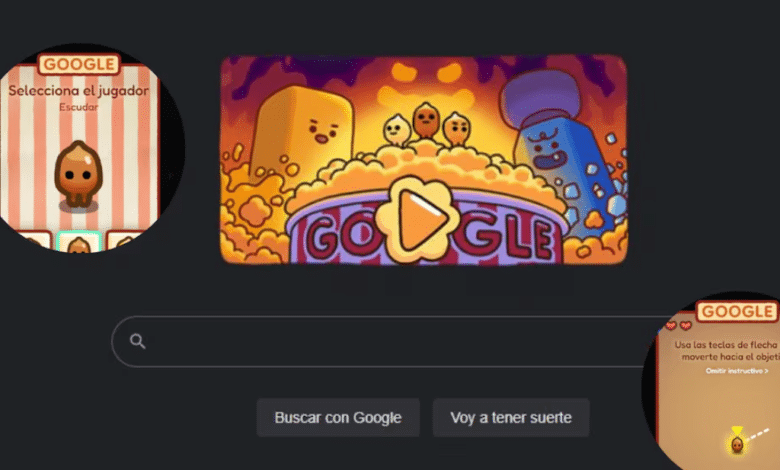Play the popcorn Google Doodle game
The width and height of the screenshot is (780, 470).
[415, 219]
